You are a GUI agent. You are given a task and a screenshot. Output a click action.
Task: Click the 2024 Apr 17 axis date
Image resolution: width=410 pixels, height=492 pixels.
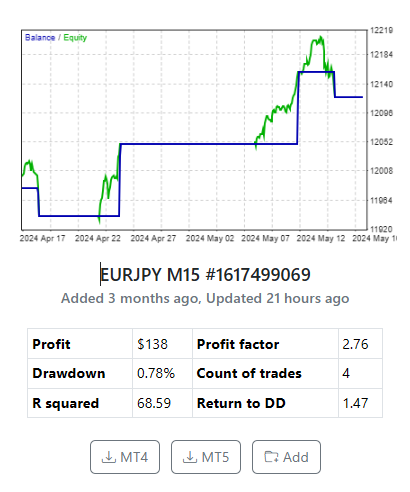pyautogui.click(x=42, y=238)
